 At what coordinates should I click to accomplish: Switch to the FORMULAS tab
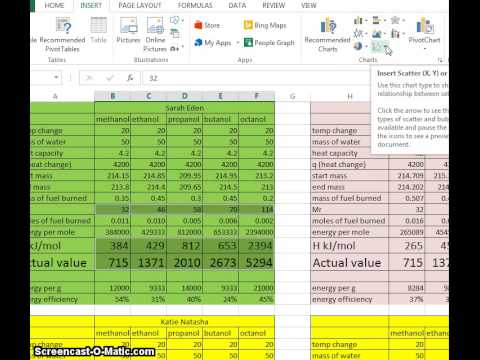coord(195,5)
